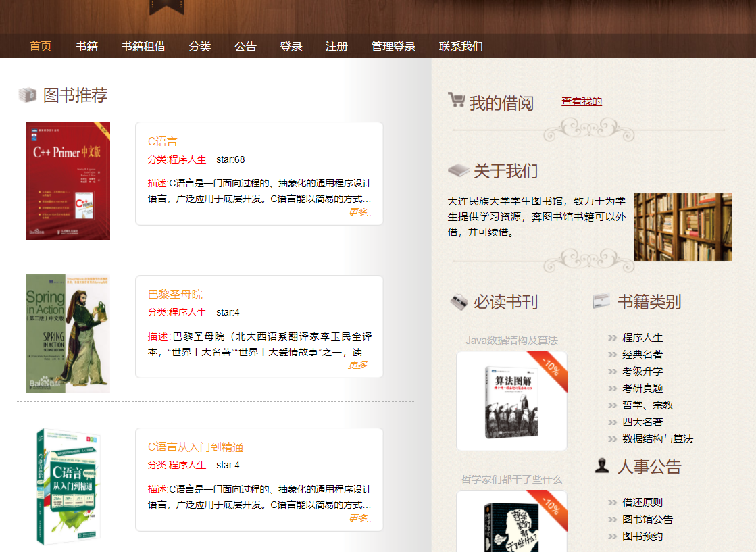The width and height of the screenshot is (756, 552).
Task: Open the 查看我的 link
Action: pos(582,101)
